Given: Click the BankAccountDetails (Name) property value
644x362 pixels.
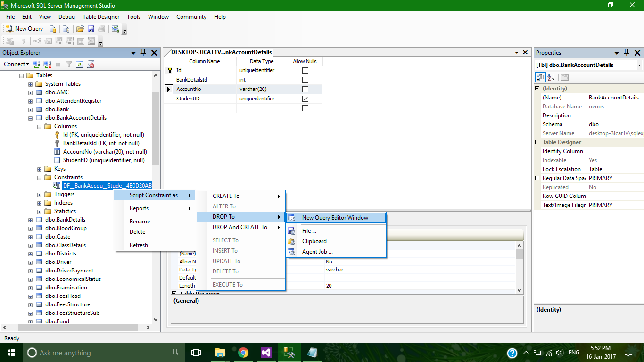Looking at the screenshot, I should (x=614, y=98).
